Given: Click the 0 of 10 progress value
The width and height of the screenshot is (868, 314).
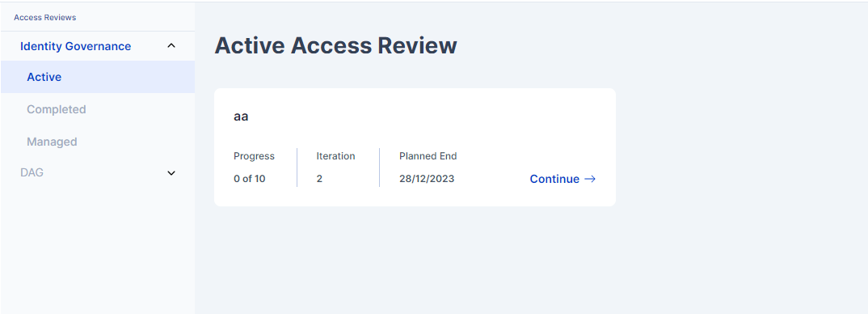Looking at the screenshot, I should coord(250,179).
